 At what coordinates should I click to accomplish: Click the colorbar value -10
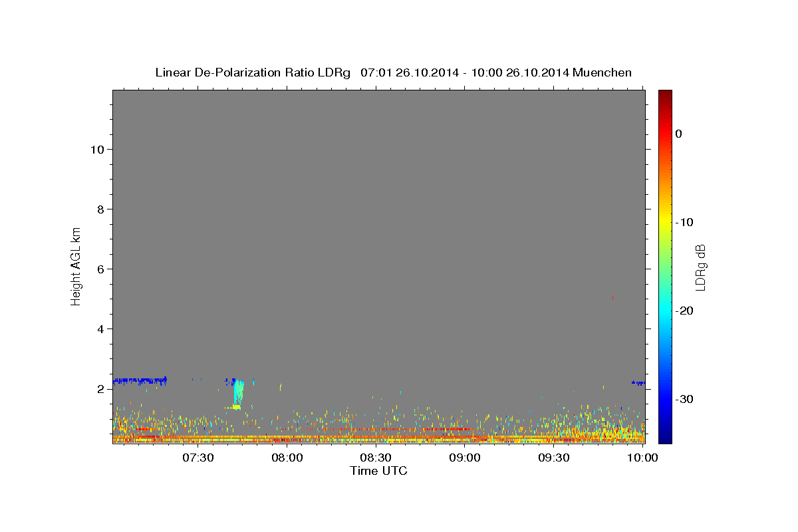point(684,222)
